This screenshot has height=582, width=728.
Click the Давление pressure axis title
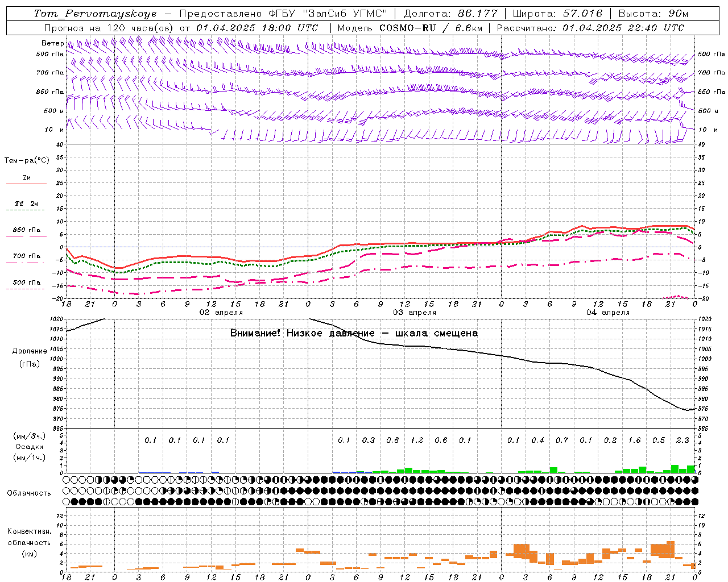tap(30, 351)
